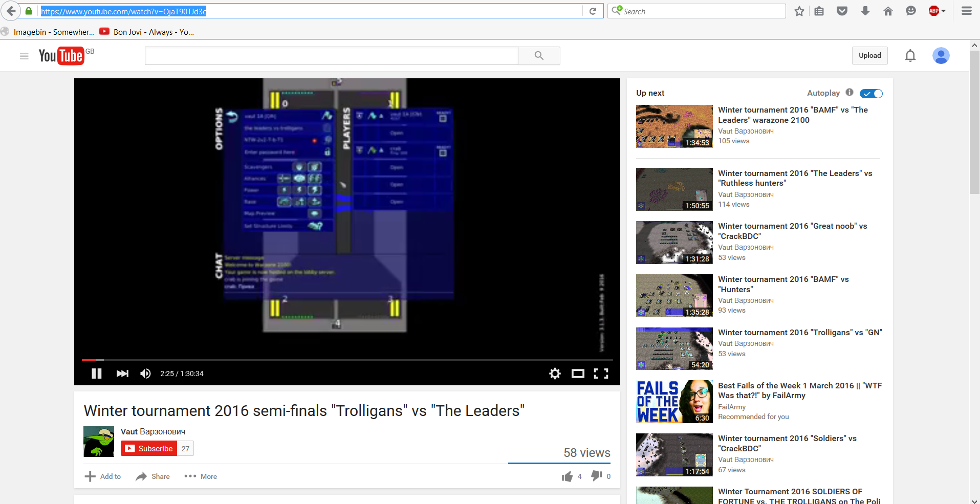The image size is (980, 504).
Task: Select the URL address bar
Action: tap(311, 11)
